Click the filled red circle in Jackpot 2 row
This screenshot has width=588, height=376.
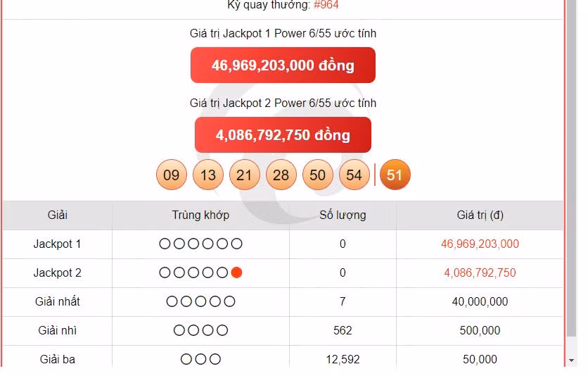[237, 272]
